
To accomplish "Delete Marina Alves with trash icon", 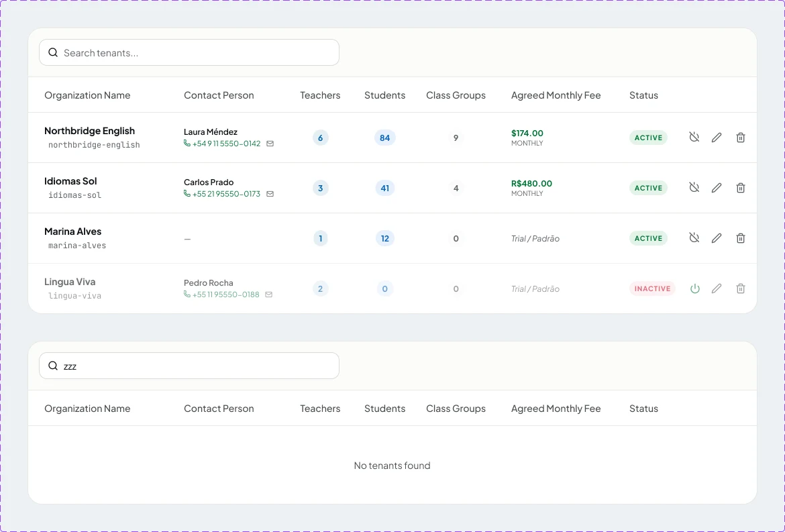I will pos(741,237).
